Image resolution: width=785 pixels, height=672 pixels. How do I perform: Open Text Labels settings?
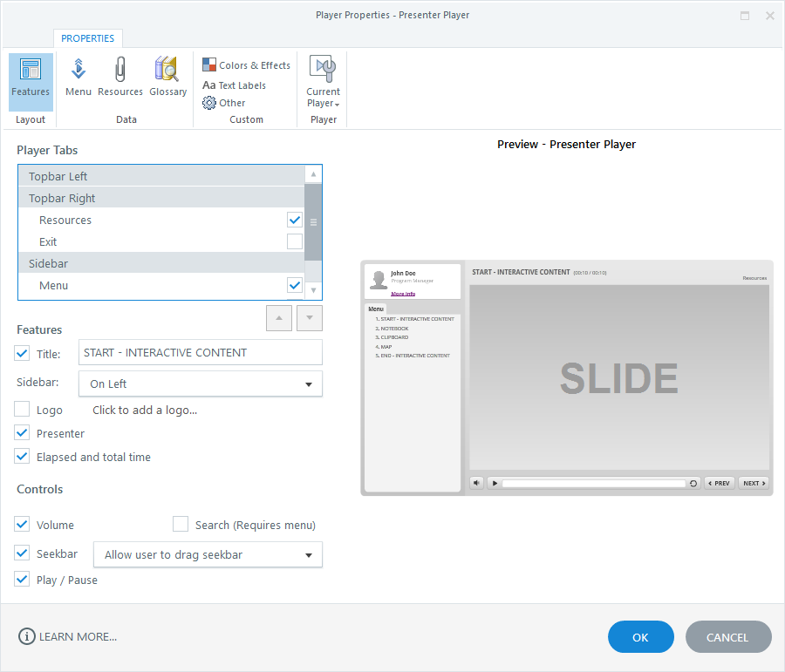point(235,85)
